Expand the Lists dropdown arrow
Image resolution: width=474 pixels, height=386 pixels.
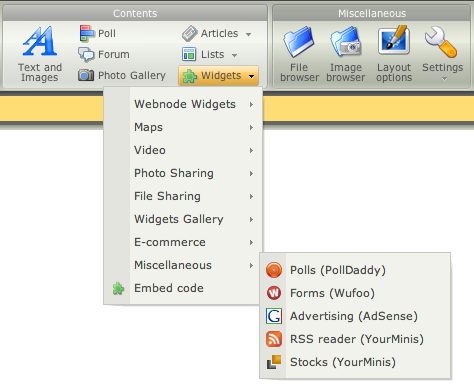[235, 55]
